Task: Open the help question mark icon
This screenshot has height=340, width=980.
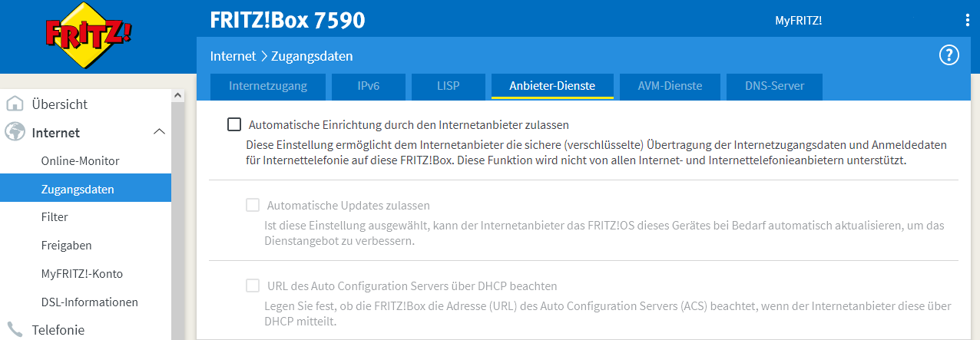Action: (949, 55)
